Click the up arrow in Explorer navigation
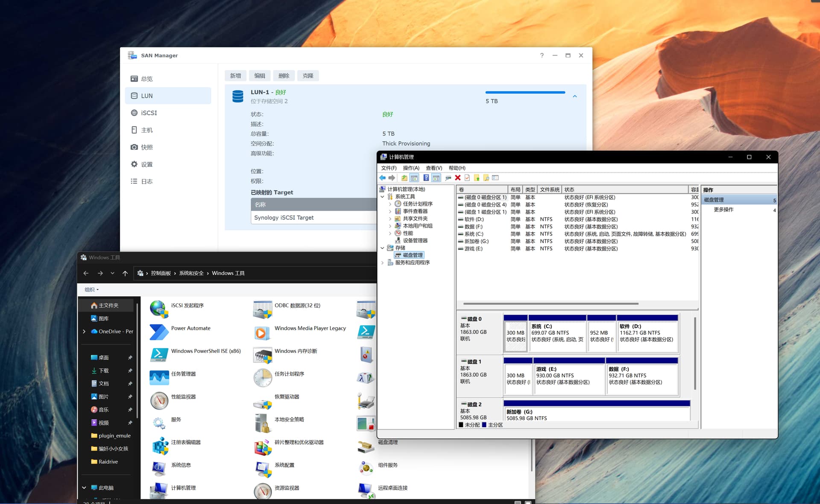820x504 pixels. point(125,273)
